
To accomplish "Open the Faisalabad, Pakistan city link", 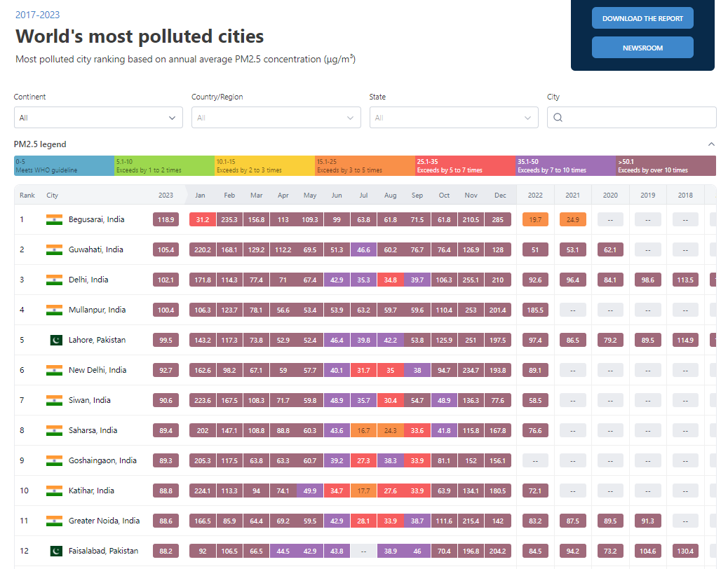I will (x=104, y=551).
